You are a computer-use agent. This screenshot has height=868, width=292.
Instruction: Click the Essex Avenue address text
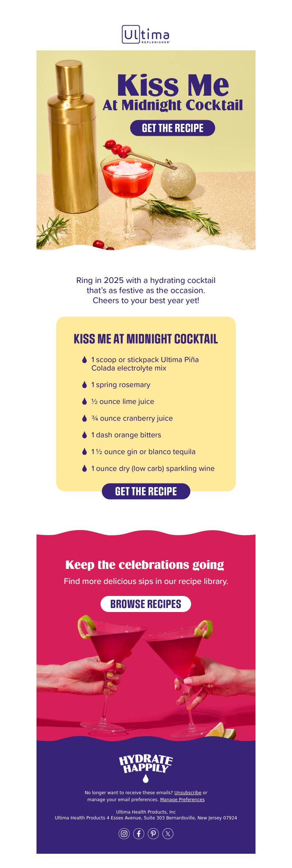point(146,818)
